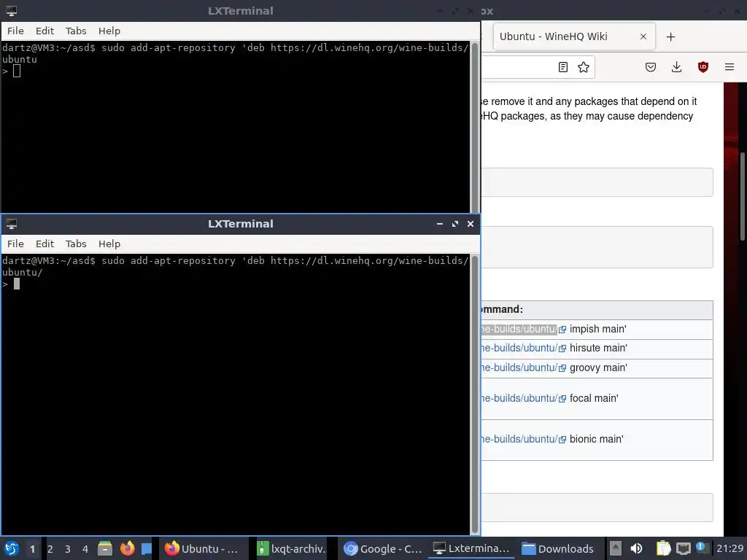
Task: Switch to lxqt-archiver taskbar window
Action: point(292,548)
